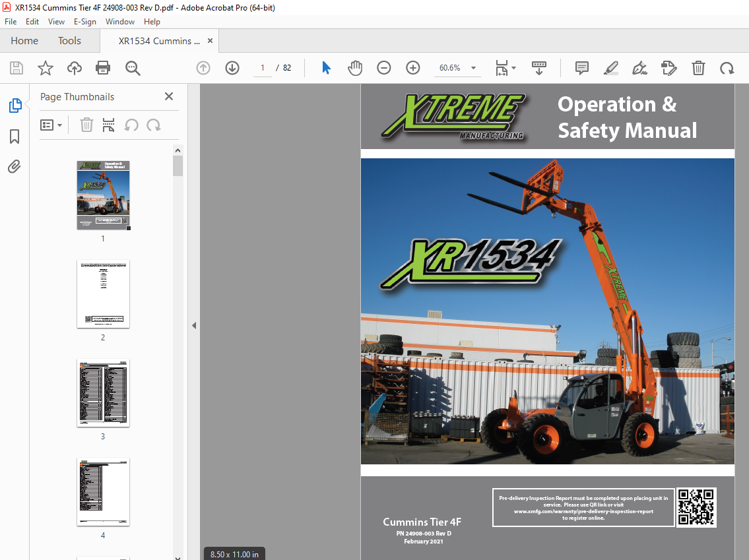Viewport: 749px width, 560px height.
Task: Rotate thumbnails clockwise in panel
Action: (153, 125)
